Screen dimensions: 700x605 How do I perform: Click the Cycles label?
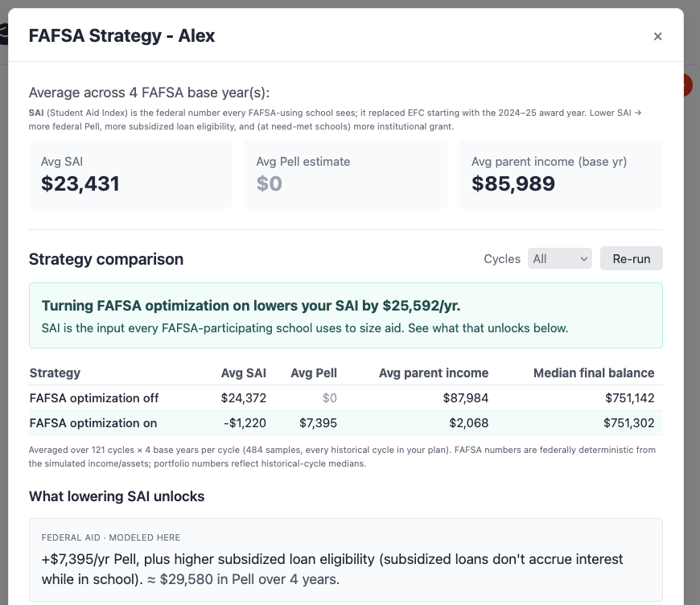pyautogui.click(x=502, y=259)
